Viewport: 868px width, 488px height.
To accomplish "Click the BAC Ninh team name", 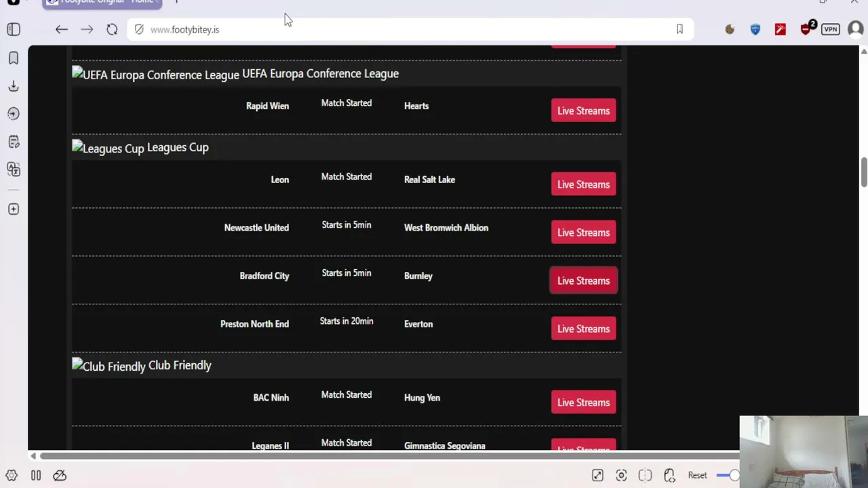I will pos(271,398).
